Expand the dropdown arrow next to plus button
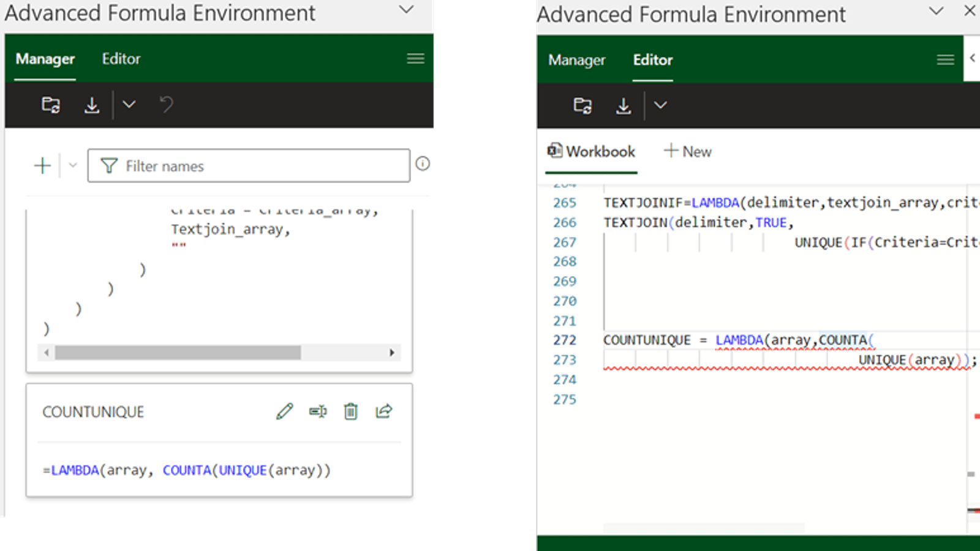Screen dimensions: 980x551 point(73,165)
